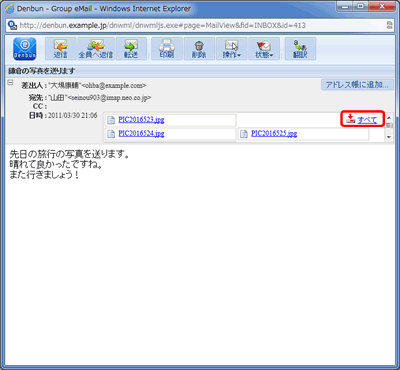400x370 pixels.
Task: Click sender address ohba@example.com
Action: [x=114, y=85]
